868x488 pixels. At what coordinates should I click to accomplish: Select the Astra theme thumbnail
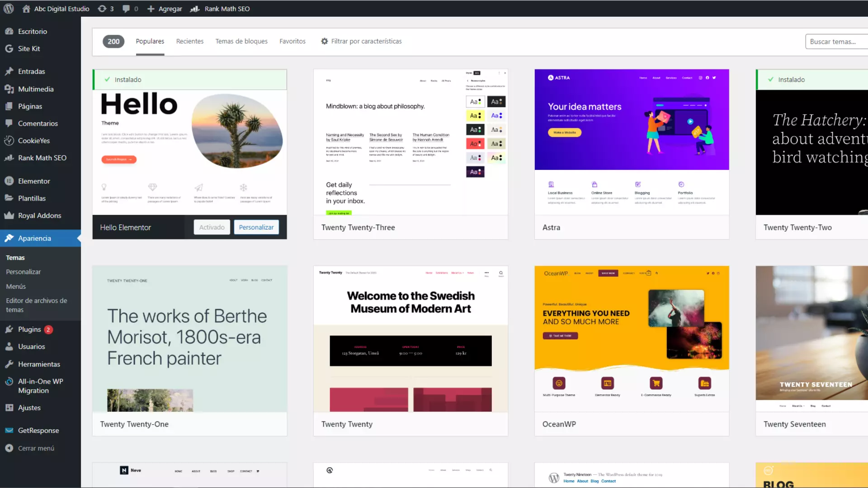[632, 142]
